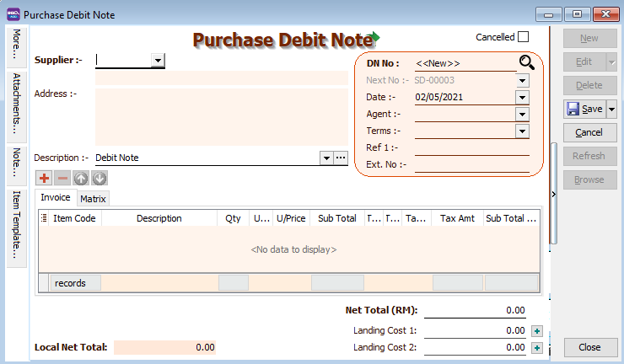Open the Supplier dropdown

[158, 60]
